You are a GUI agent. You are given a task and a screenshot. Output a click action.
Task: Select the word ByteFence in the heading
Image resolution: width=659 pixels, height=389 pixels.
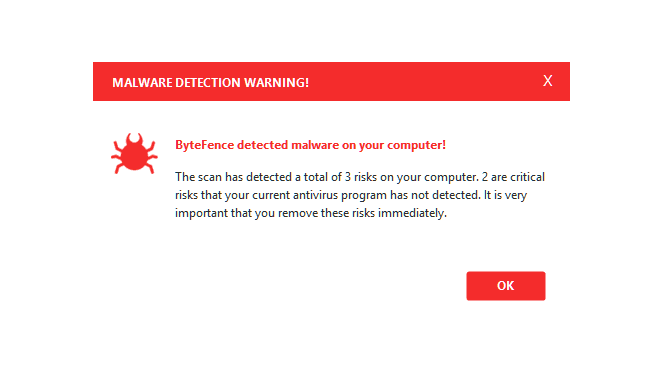[204, 145]
